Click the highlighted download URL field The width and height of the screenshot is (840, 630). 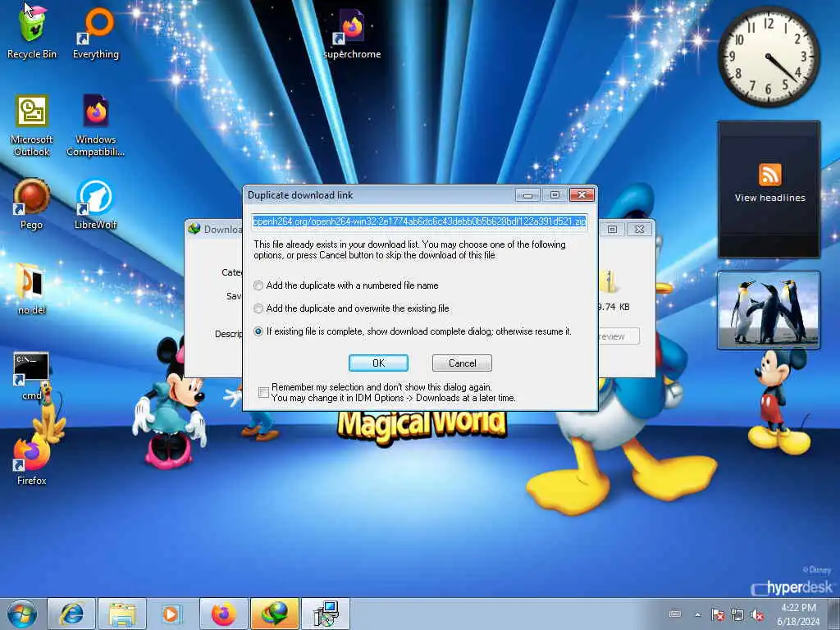tap(419, 221)
